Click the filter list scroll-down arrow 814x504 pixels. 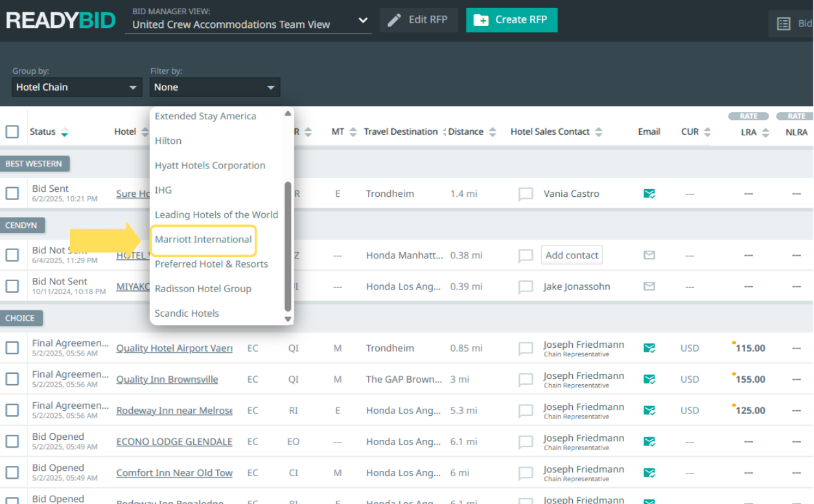[288, 319]
